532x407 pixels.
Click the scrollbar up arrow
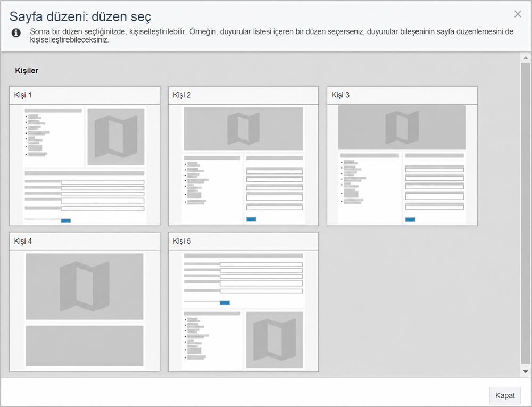click(526, 58)
